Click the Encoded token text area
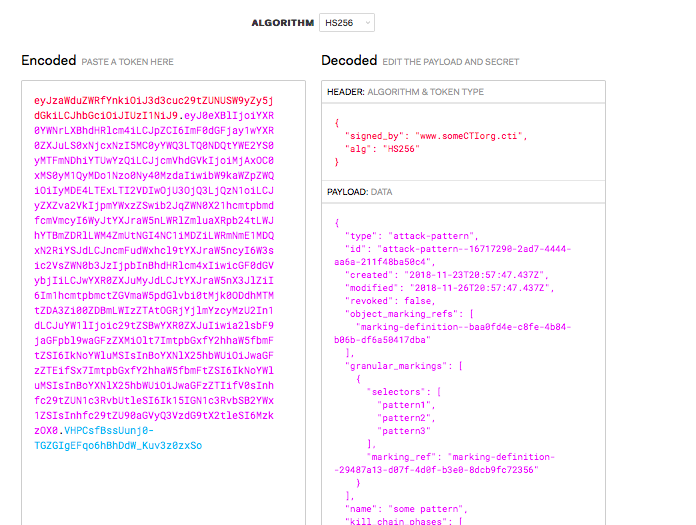Screen dimensions: 696x525 pos(163,303)
